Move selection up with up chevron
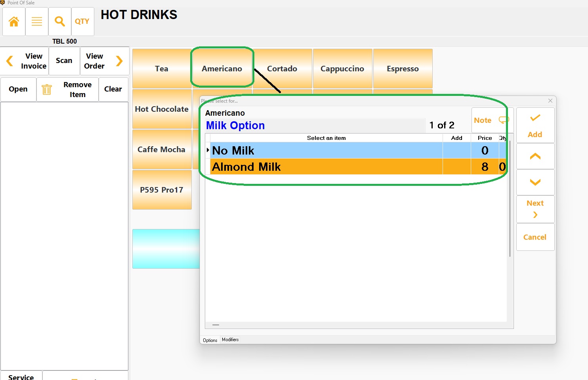The image size is (588, 380). (x=535, y=156)
